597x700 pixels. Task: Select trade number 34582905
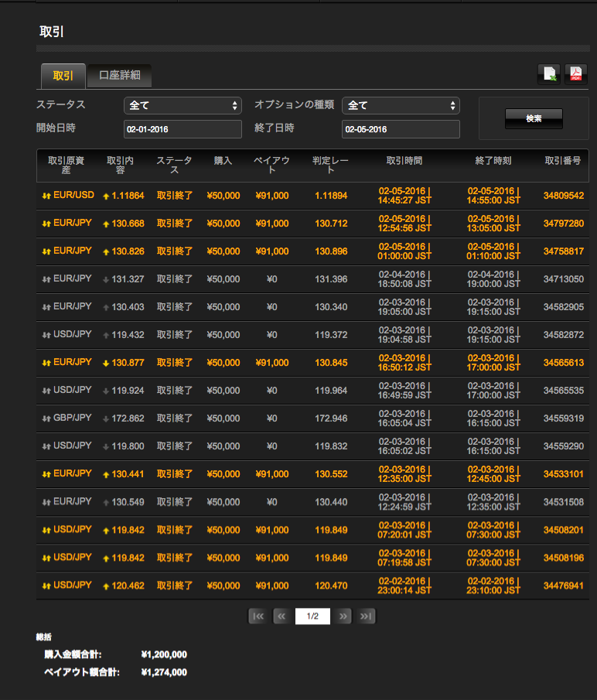point(564,307)
